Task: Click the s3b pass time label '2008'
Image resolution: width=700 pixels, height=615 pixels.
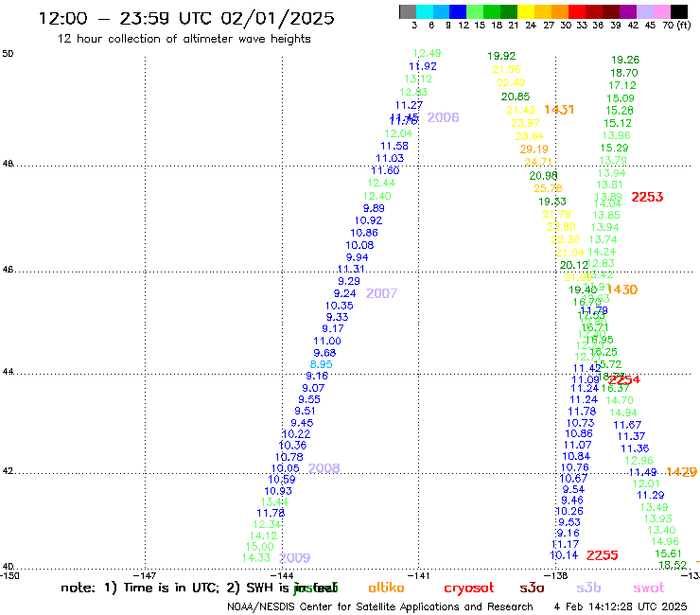Action: 324,468
